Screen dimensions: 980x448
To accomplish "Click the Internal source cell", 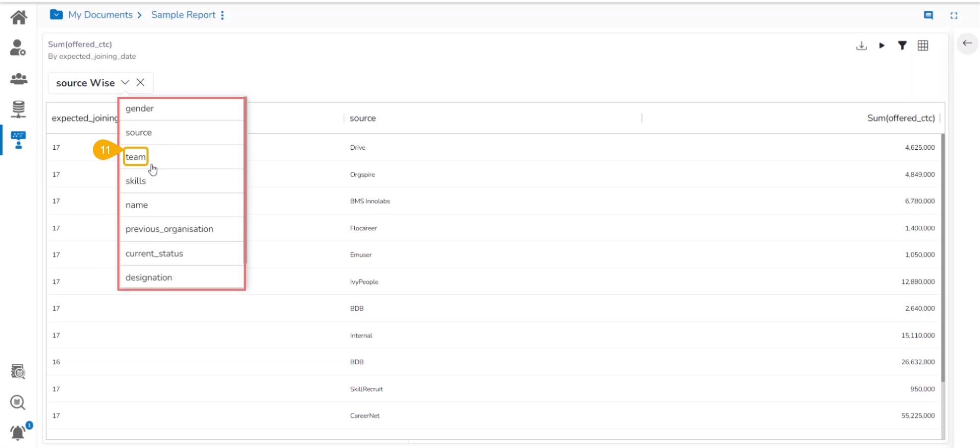I will pyautogui.click(x=361, y=336).
